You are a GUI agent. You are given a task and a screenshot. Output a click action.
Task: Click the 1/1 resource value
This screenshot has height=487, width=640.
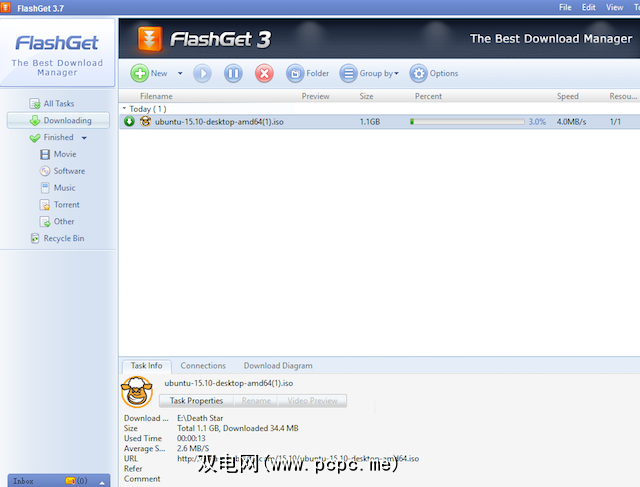click(615, 122)
